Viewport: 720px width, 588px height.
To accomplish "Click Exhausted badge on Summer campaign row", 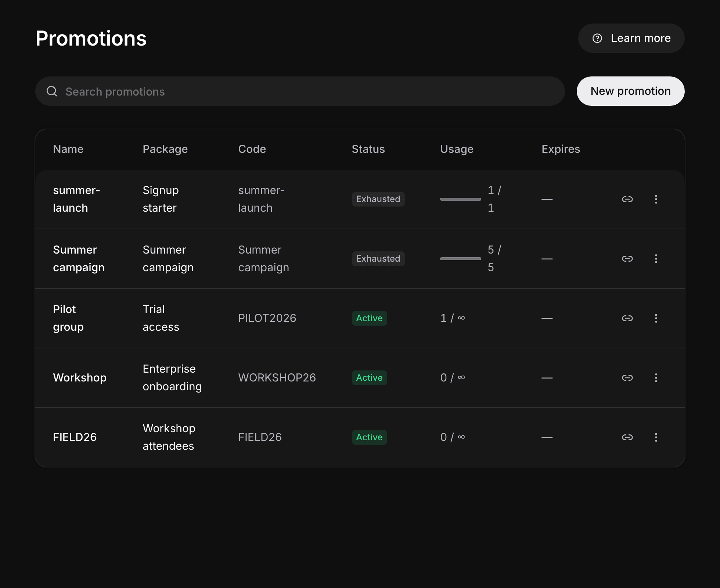I will [378, 259].
